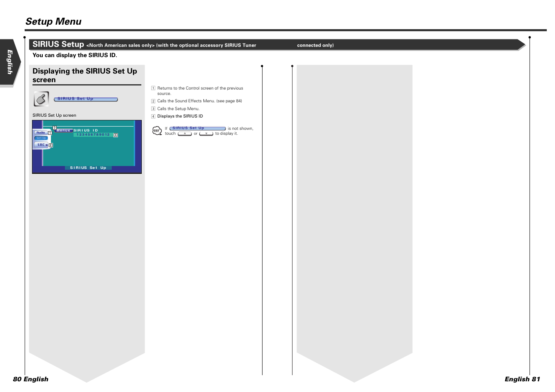Click the SIRIUS ID number 123456789012
The width and height of the screenshot is (555, 392).
click(x=93, y=135)
